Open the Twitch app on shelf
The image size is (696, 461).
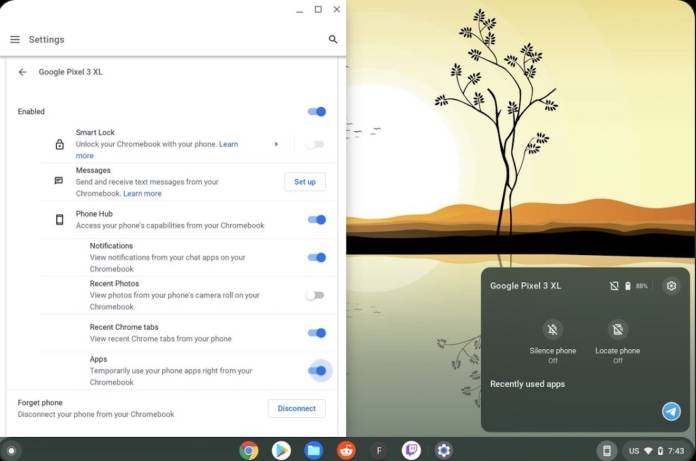tap(411, 451)
